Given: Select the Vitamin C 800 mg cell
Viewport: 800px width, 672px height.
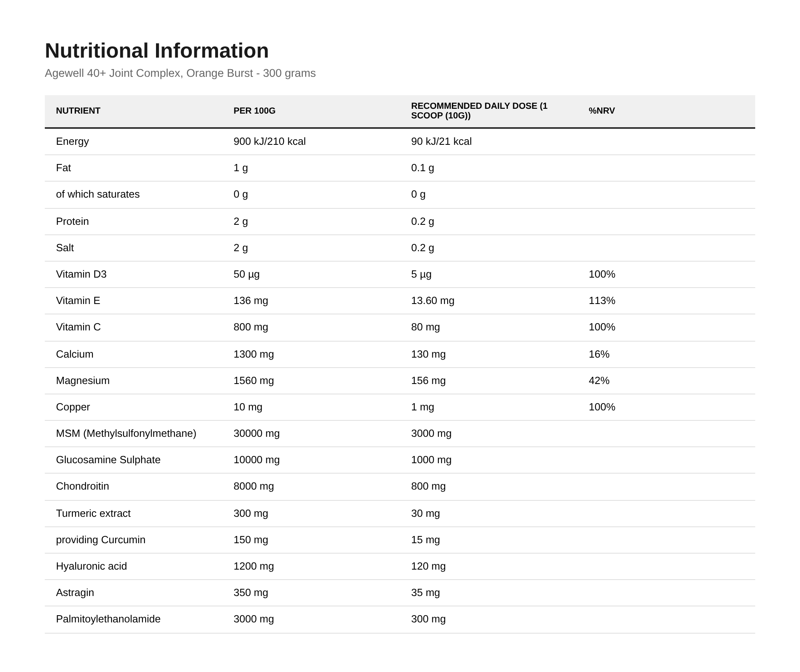Looking at the screenshot, I should (x=251, y=327).
